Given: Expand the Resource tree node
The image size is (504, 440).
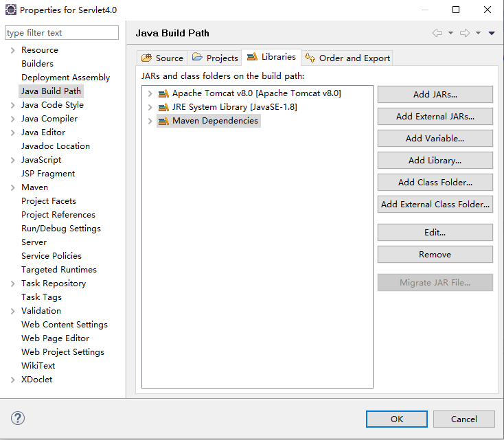Looking at the screenshot, I should (x=12, y=50).
